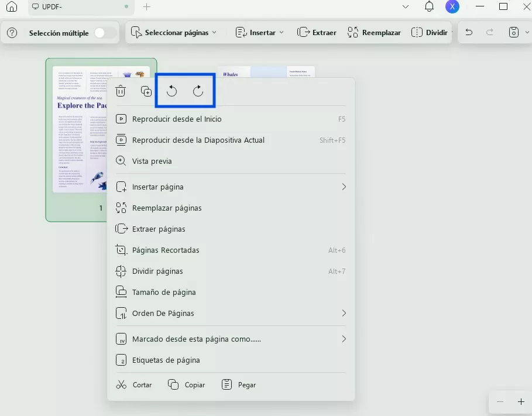Rotate page clockwise icon
The image size is (532, 416).
[198, 91]
